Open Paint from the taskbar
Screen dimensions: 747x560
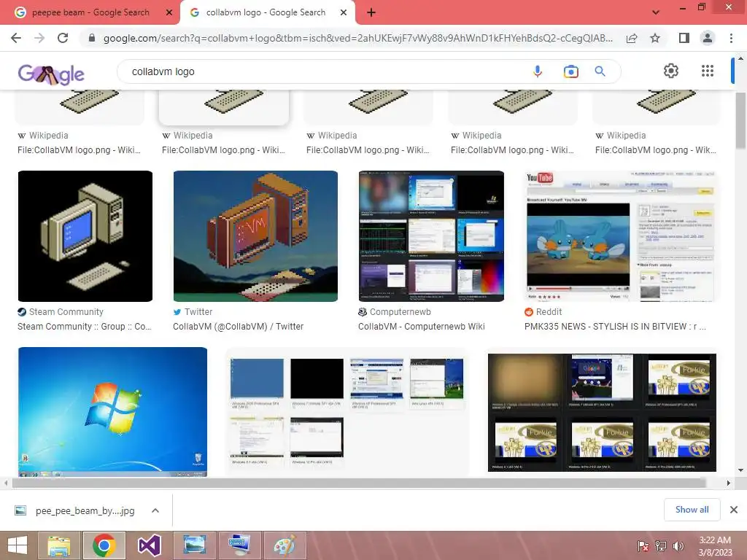click(x=285, y=545)
